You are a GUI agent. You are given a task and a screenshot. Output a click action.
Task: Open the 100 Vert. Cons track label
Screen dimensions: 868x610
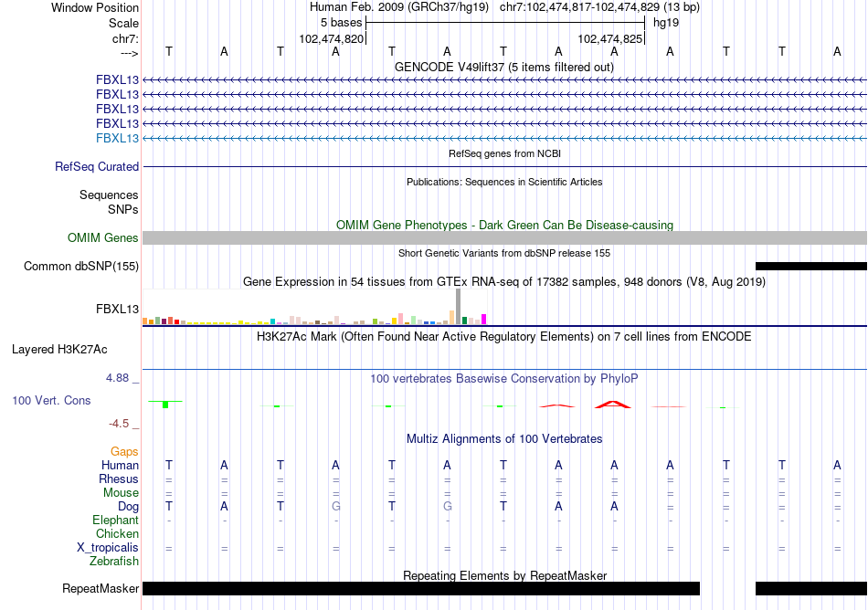(x=51, y=400)
